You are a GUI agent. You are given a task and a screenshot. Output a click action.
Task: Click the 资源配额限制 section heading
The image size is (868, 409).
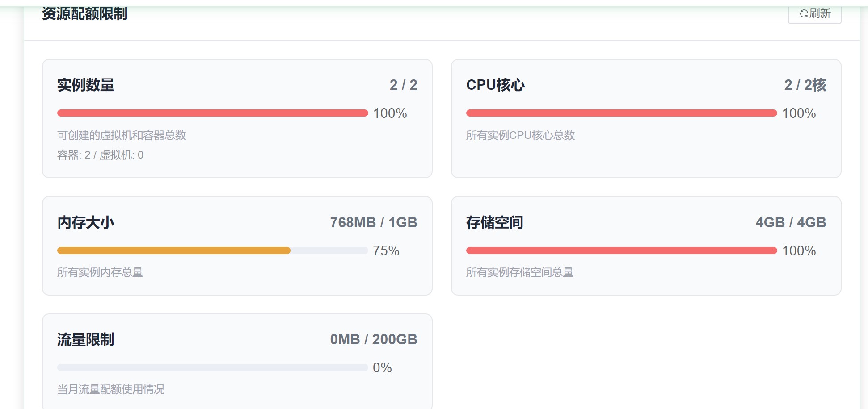point(84,13)
